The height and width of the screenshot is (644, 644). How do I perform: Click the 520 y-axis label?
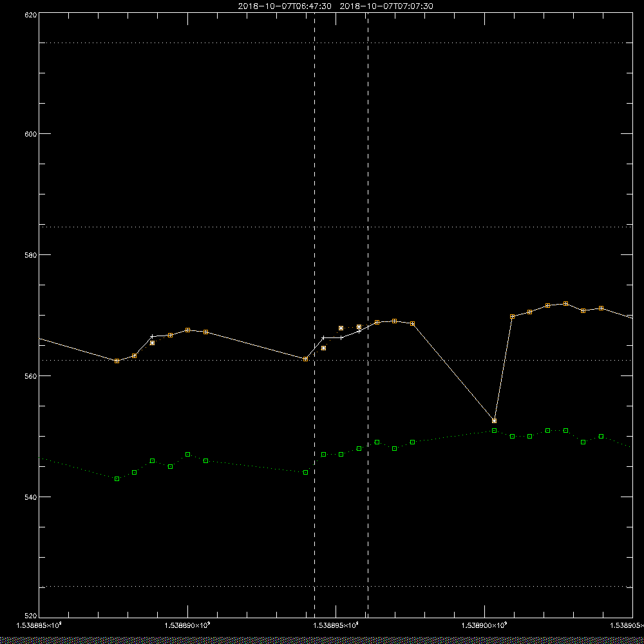[31, 616]
